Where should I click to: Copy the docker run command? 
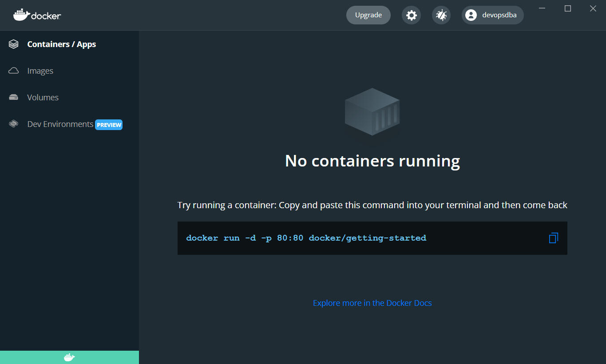click(x=553, y=238)
